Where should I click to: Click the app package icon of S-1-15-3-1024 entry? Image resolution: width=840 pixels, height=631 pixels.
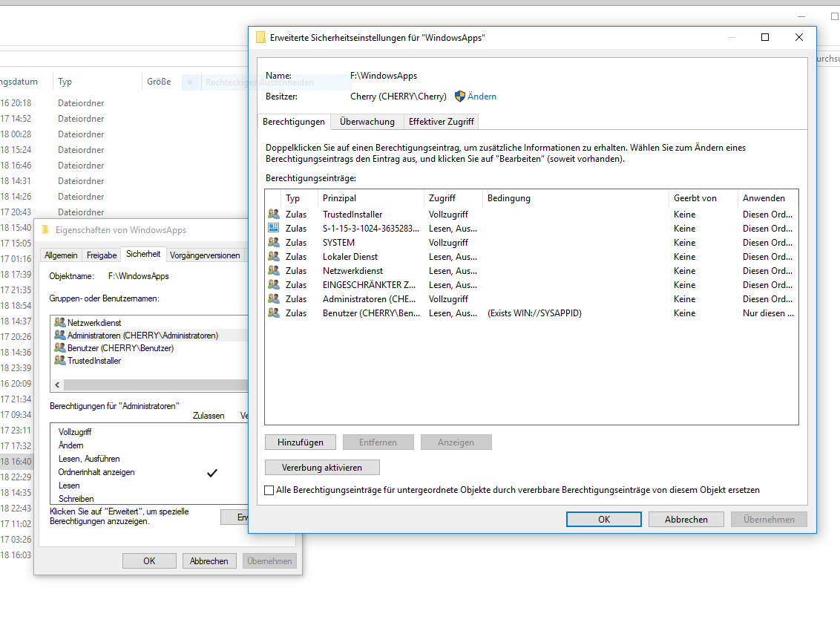click(x=274, y=228)
